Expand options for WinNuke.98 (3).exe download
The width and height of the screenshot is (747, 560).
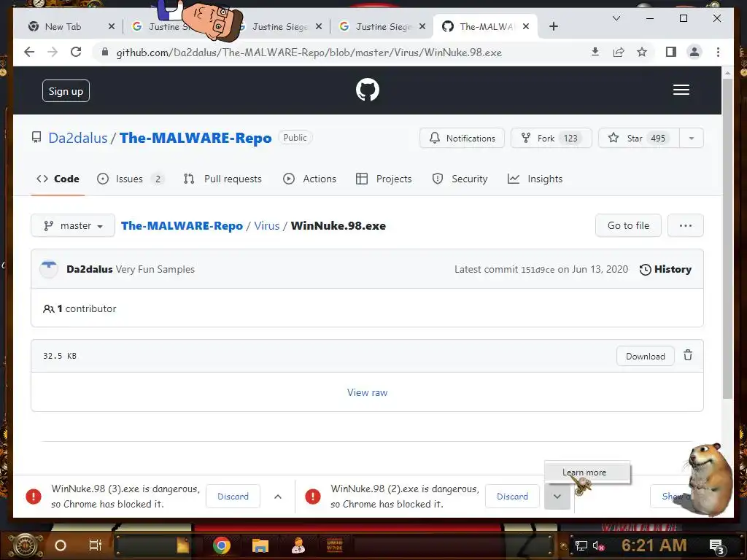[278, 496]
